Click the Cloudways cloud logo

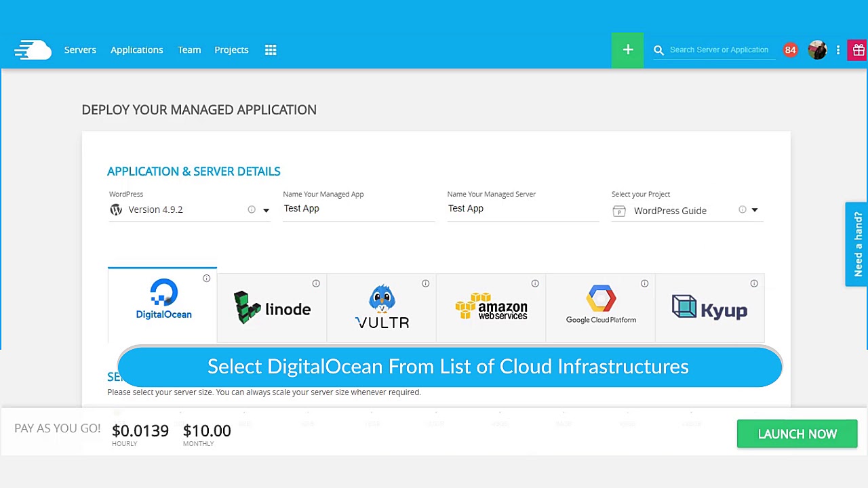tap(33, 50)
